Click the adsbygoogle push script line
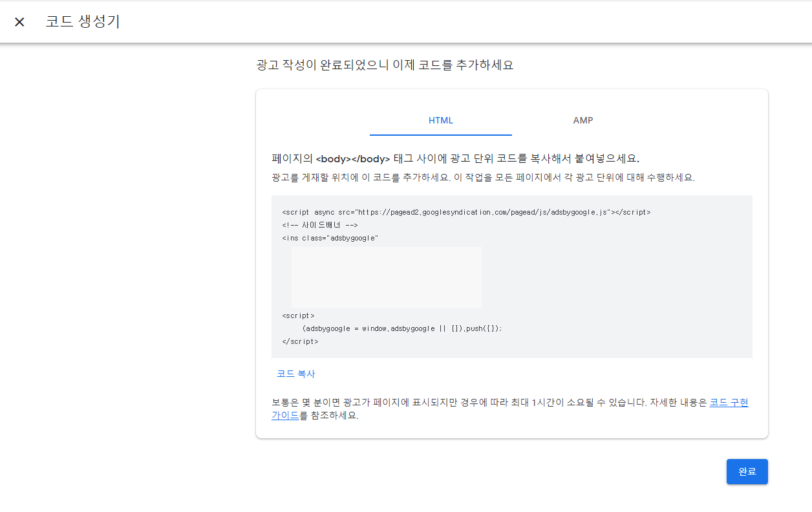 click(x=402, y=328)
